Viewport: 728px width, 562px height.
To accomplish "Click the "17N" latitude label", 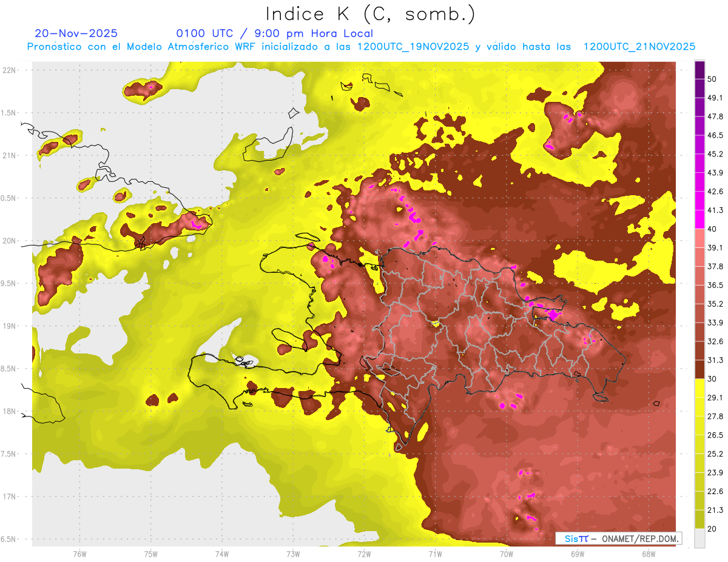I will [x=9, y=497].
